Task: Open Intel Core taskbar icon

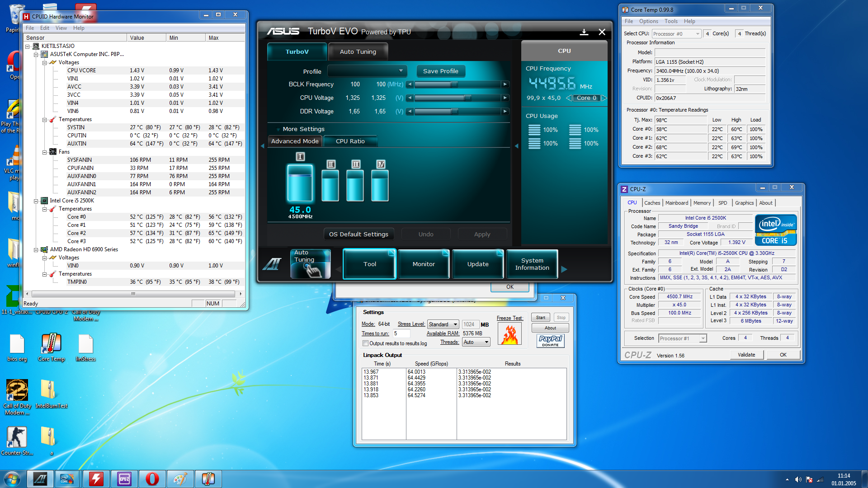Action: [x=68, y=479]
